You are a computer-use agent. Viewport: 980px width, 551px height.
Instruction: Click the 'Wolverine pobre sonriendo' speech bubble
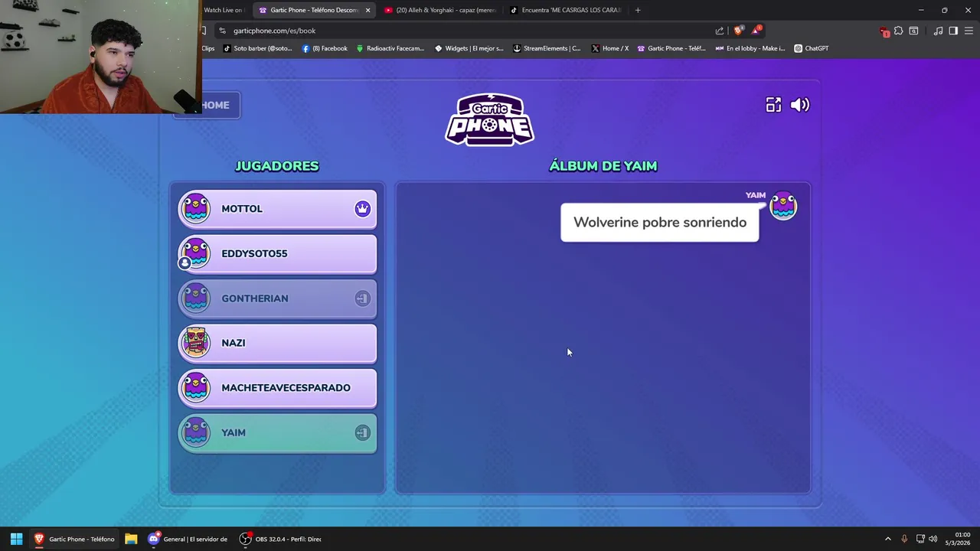pos(660,222)
